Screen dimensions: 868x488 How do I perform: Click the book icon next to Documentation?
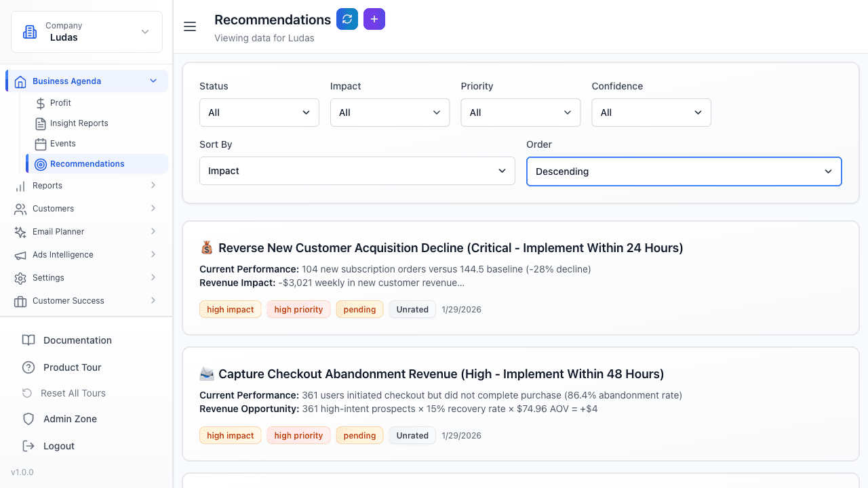[x=28, y=340]
